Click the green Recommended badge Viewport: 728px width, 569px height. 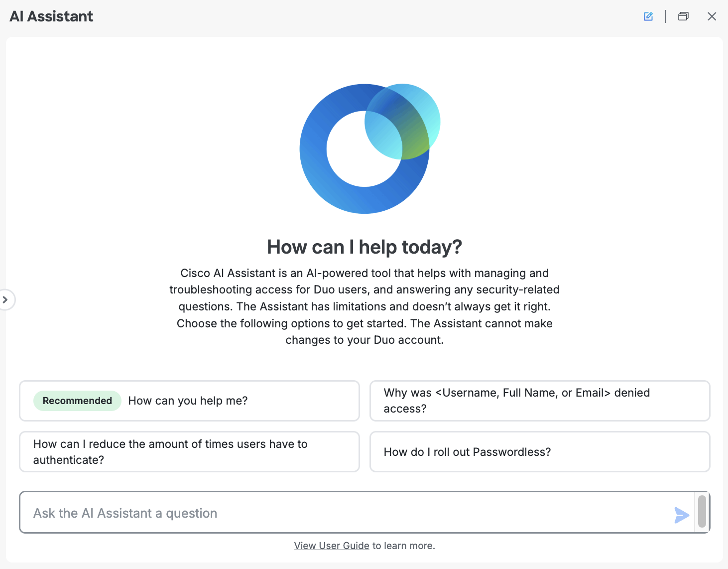[x=77, y=401]
